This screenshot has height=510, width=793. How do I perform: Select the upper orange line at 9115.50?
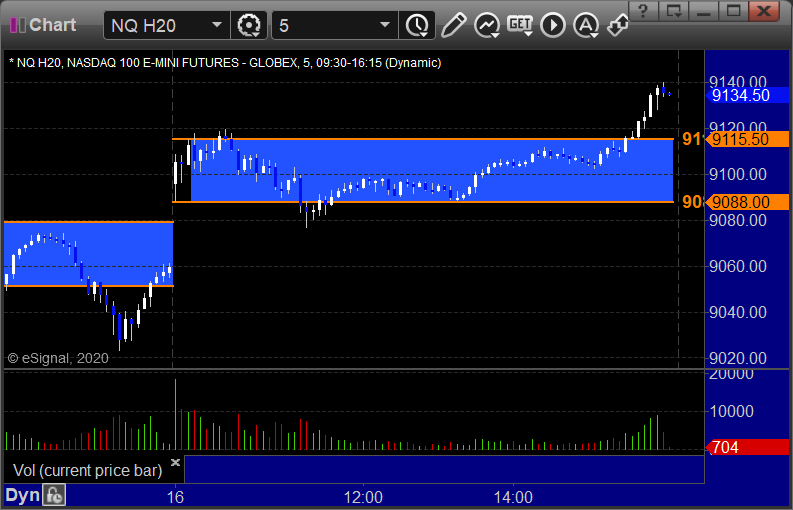tap(423, 139)
